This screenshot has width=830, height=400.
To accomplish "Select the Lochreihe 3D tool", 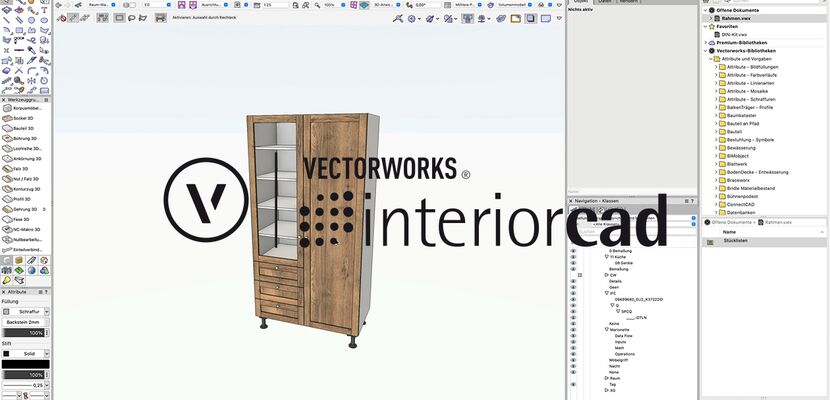I will pyautogui.click(x=26, y=149).
